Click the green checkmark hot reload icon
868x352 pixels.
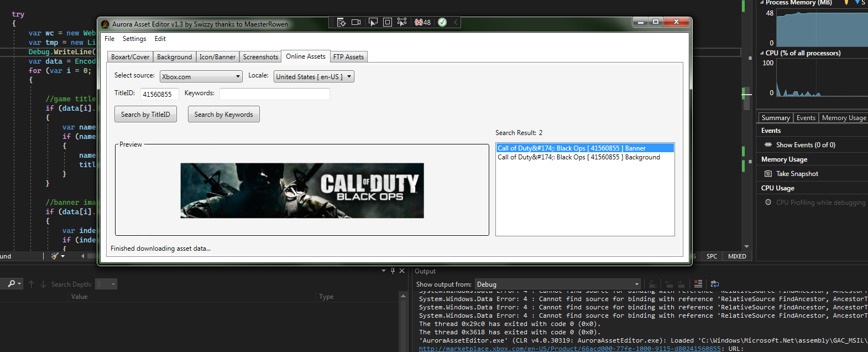pos(442,22)
